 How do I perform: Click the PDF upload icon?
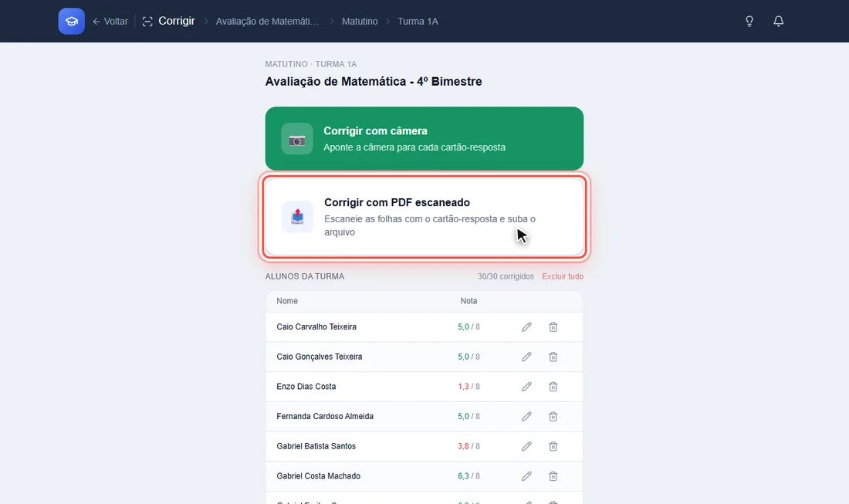click(297, 217)
